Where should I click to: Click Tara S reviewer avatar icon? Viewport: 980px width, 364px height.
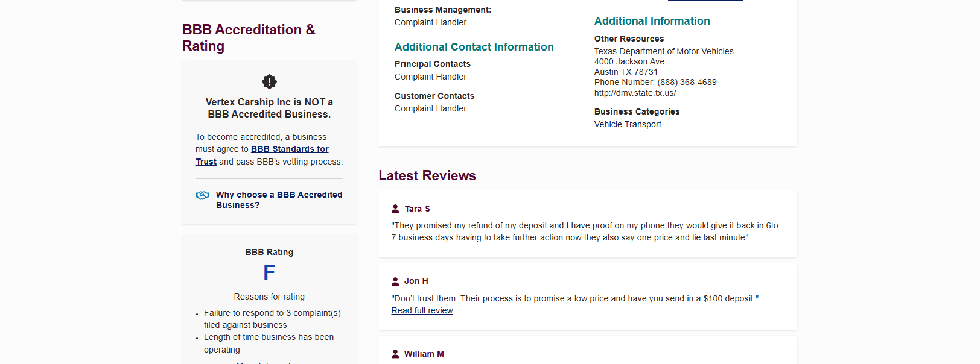395,209
